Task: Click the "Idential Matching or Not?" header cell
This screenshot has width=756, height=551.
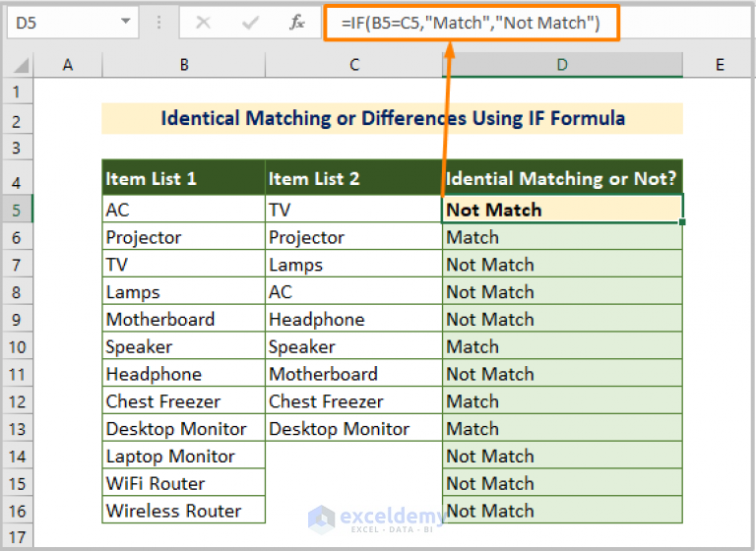Action: [562, 178]
